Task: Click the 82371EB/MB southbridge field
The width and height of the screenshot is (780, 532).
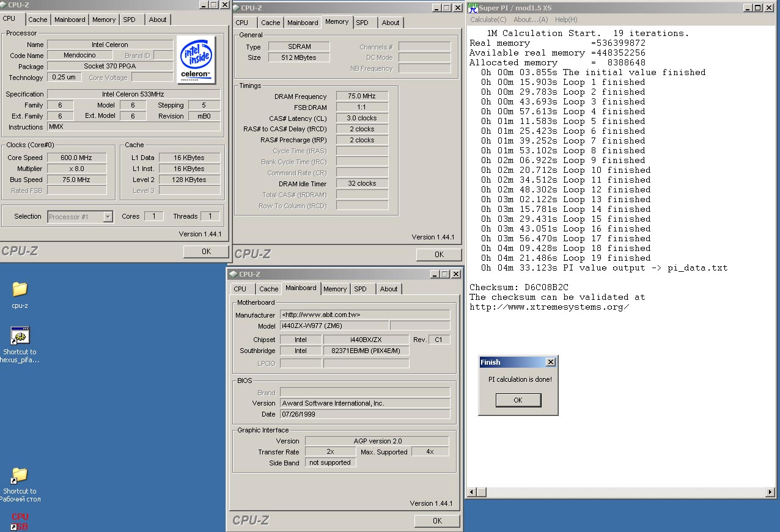Action: click(366, 351)
